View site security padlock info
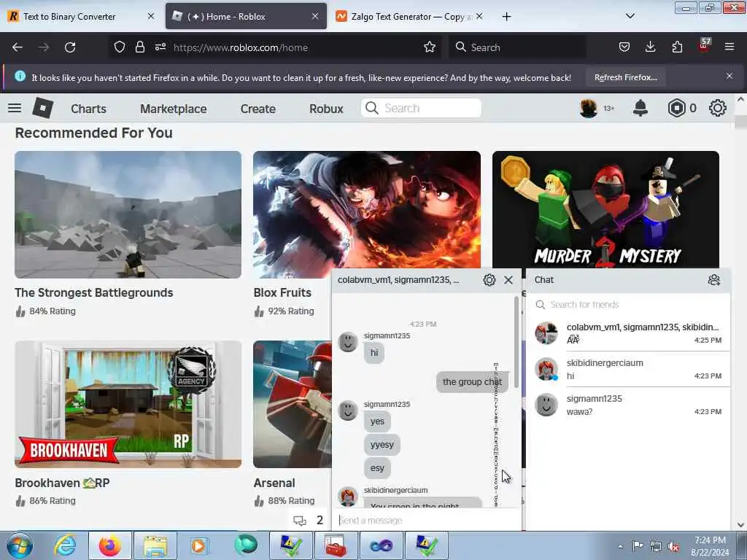The image size is (747, 560). [139, 47]
